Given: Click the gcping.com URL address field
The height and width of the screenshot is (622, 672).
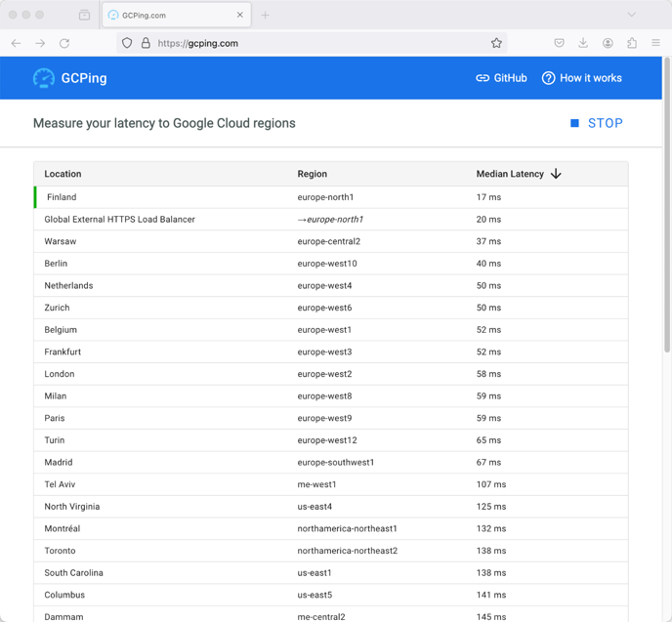Looking at the screenshot, I should pos(312,43).
